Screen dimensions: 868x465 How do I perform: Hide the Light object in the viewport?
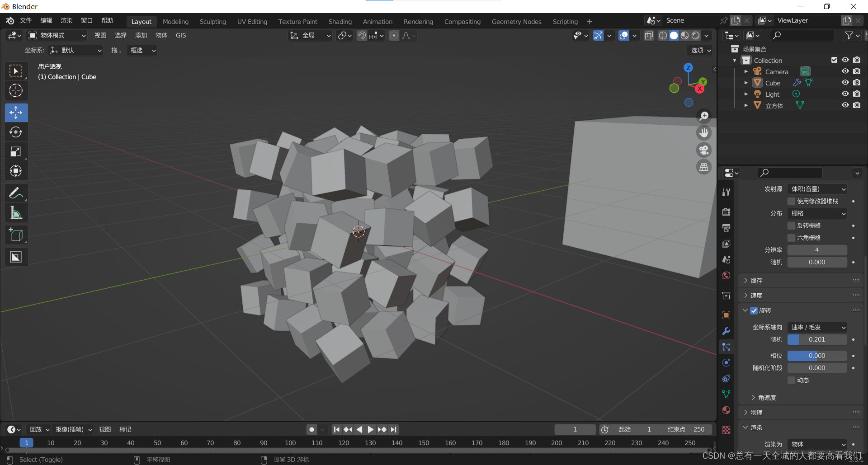[x=845, y=94]
